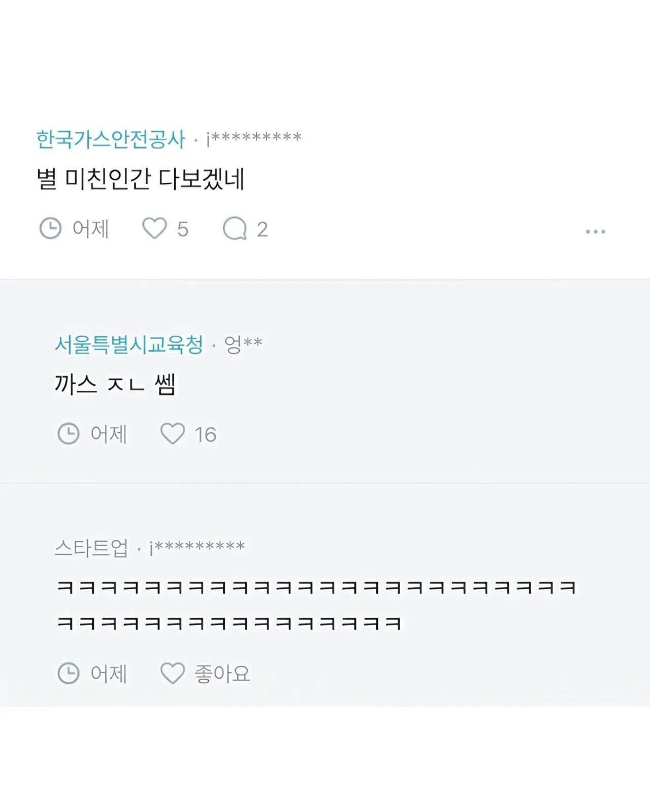Open replies via the speech bubble icon
Viewport: 650px width, 812px height.
235,228
